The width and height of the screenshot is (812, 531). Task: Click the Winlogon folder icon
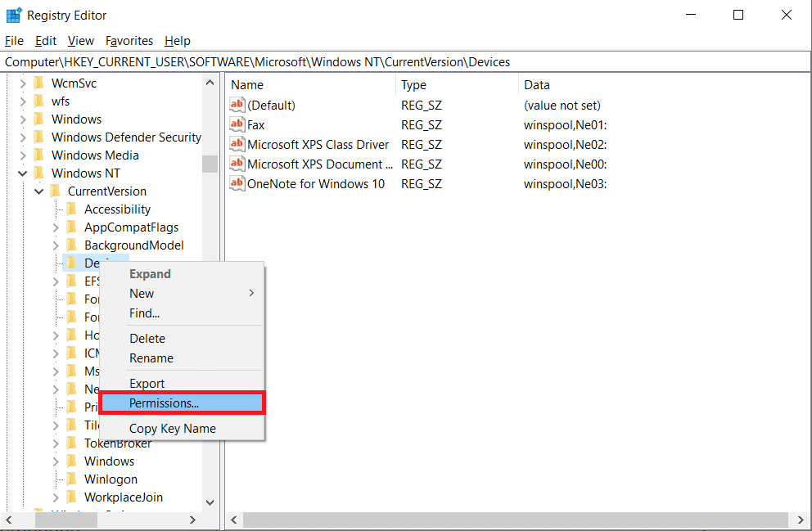tap(71, 479)
